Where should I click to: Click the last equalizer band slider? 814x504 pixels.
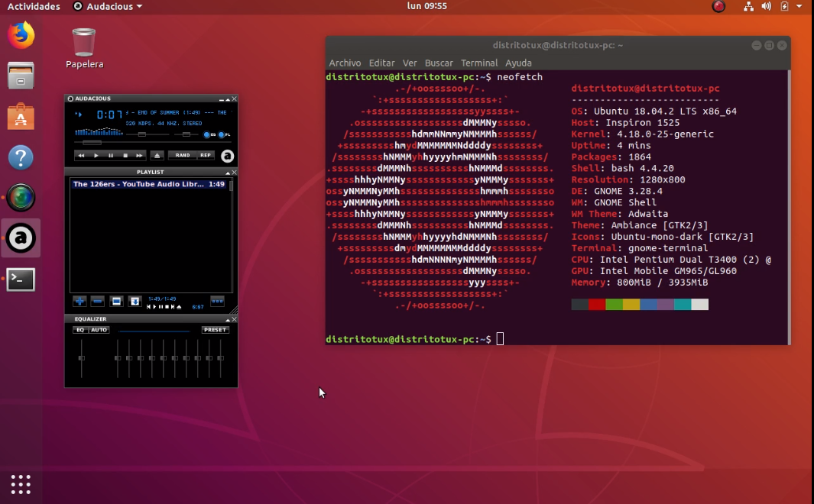[x=221, y=358]
